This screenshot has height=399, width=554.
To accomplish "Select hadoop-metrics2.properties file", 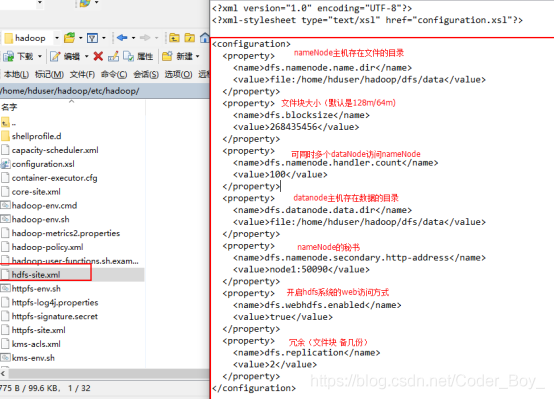I will [60, 233].
